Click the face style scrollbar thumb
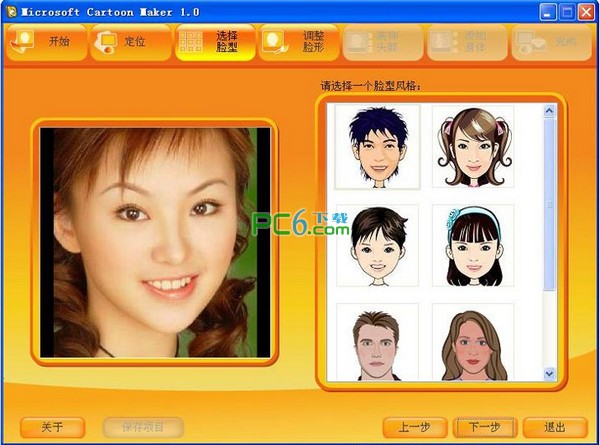600x445 pixels. point(549,204)
